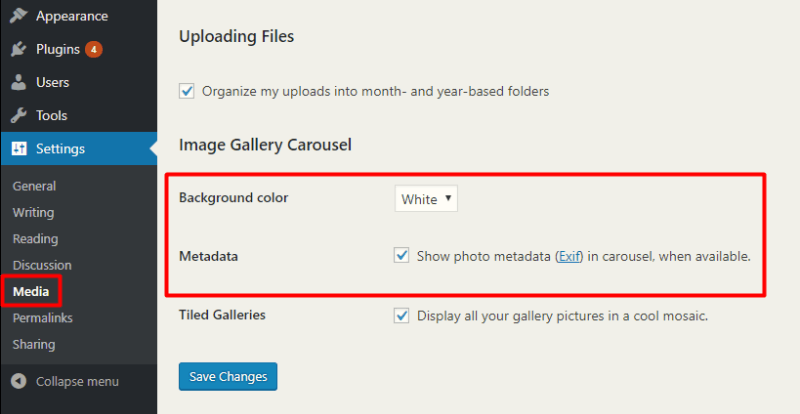The width and height of the screenshot is (800, 414).
Task: Open the Reading settings page
Action: coord(35,239)
